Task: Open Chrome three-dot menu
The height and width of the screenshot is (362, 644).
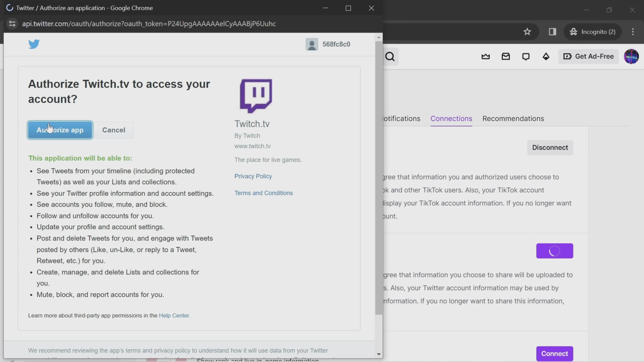Action: (633, 32)
